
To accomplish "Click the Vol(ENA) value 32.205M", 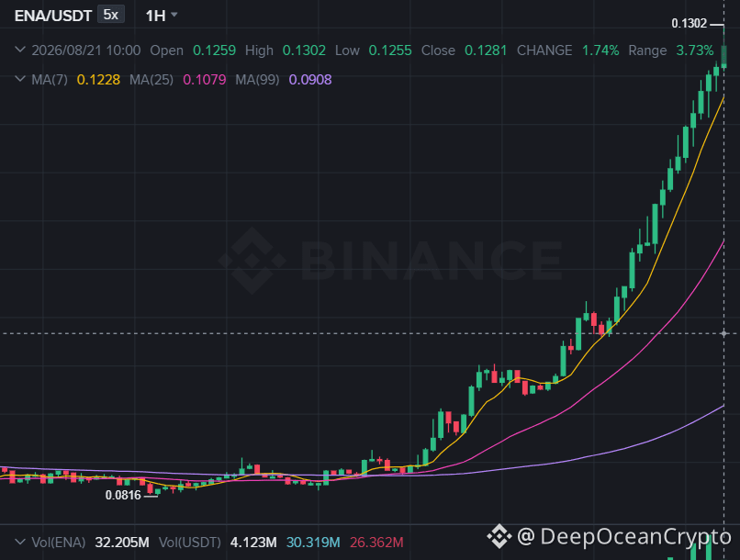I will click(x=122, y=543).
